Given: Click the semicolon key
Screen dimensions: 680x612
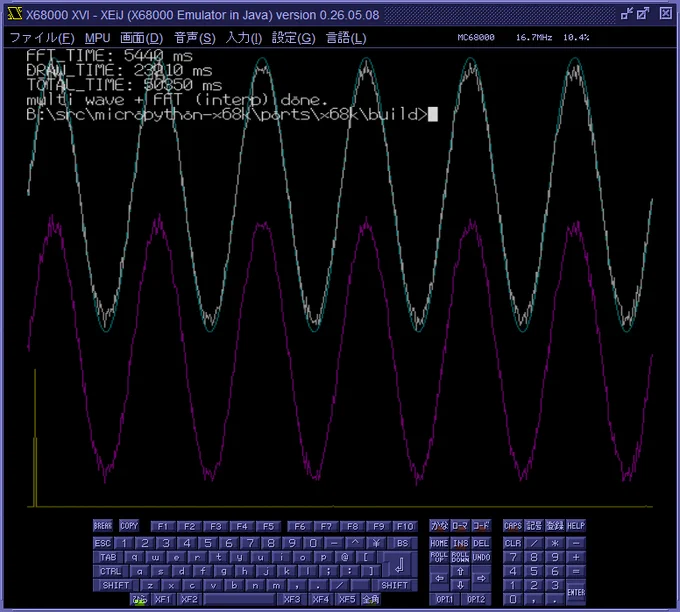Looking at the screenshot, I should click(x=329, y=571).
